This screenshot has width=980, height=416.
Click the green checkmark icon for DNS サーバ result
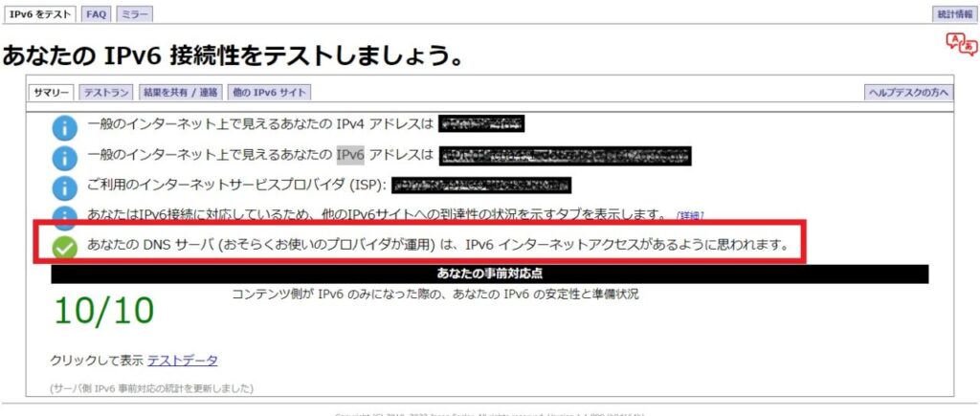64,247
